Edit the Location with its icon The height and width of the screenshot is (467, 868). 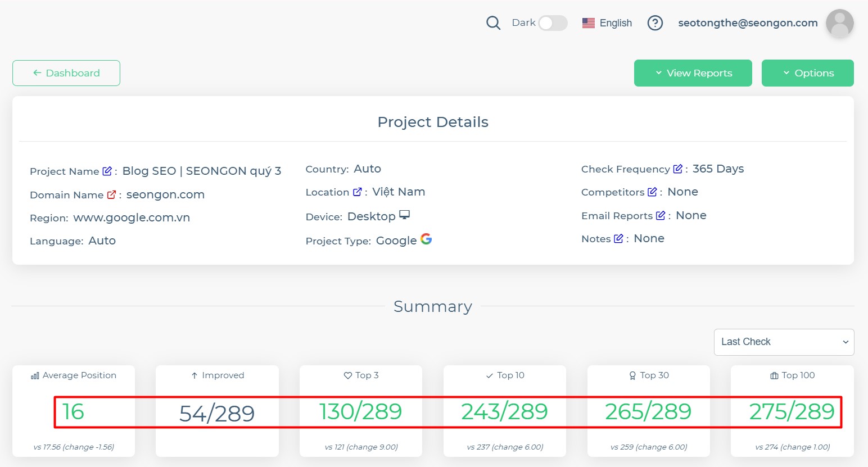click(x=357, y=192)
